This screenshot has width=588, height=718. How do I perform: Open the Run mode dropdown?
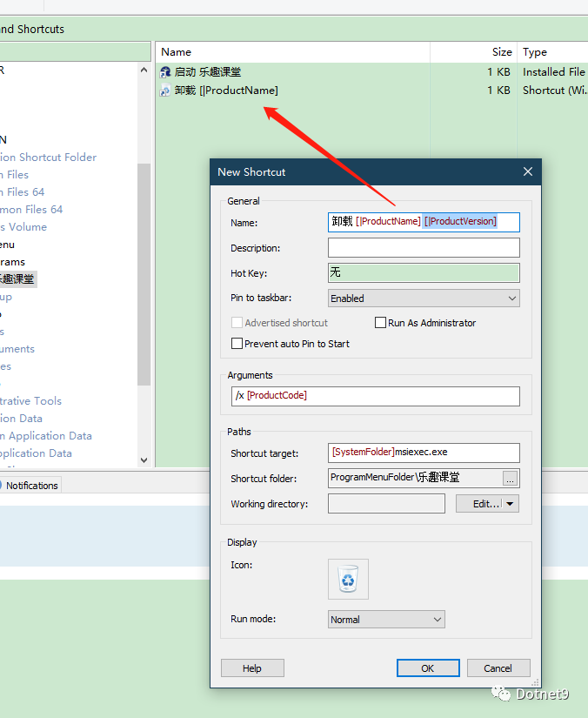coord(386,619)
